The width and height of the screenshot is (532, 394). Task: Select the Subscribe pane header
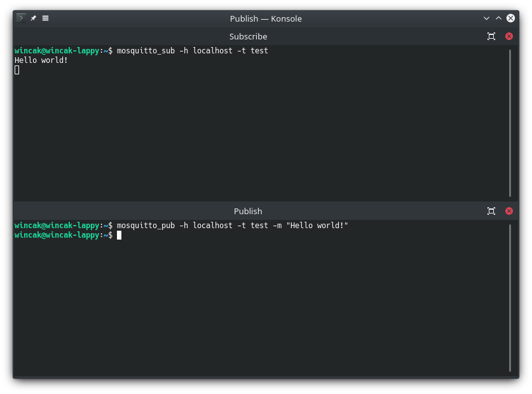[x=248, y=36]
